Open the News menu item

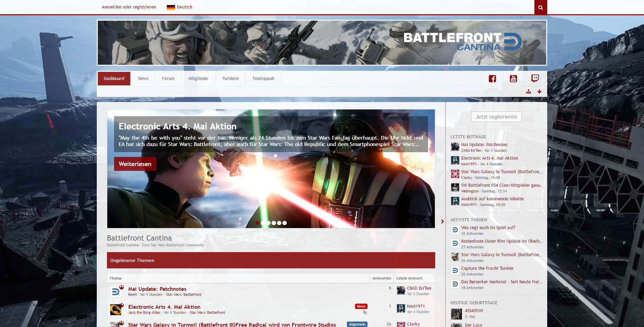[143, 79]
